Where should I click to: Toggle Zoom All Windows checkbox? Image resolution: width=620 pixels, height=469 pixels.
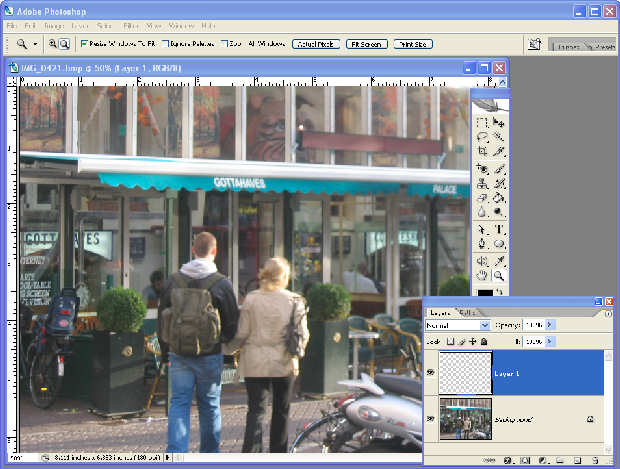click(225, 43)
